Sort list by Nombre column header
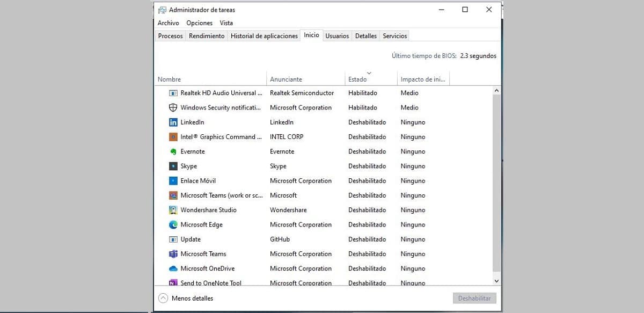 169,79
